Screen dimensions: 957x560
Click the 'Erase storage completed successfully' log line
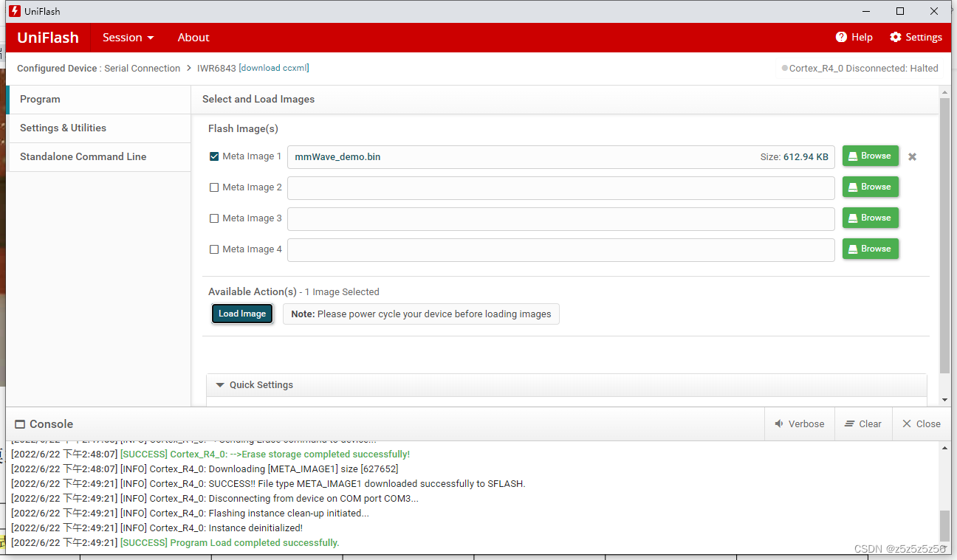pos(210,454)
